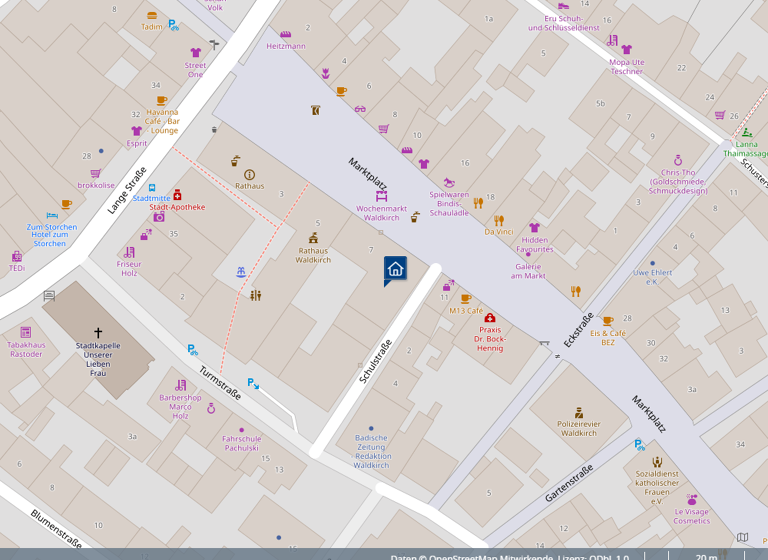Image resolution: width=768 pixels, height=560 pixels.
Task: Select the Rathaus information icon
Action: coord(249,174)
